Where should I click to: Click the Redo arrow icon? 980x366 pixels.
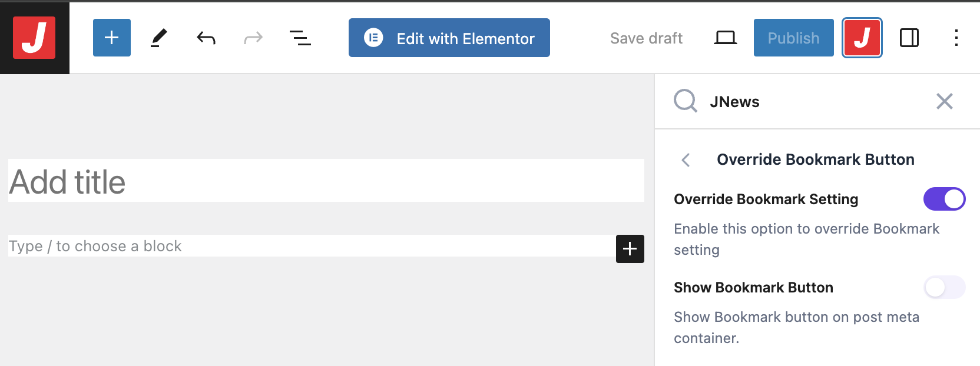tap(253, 38)
